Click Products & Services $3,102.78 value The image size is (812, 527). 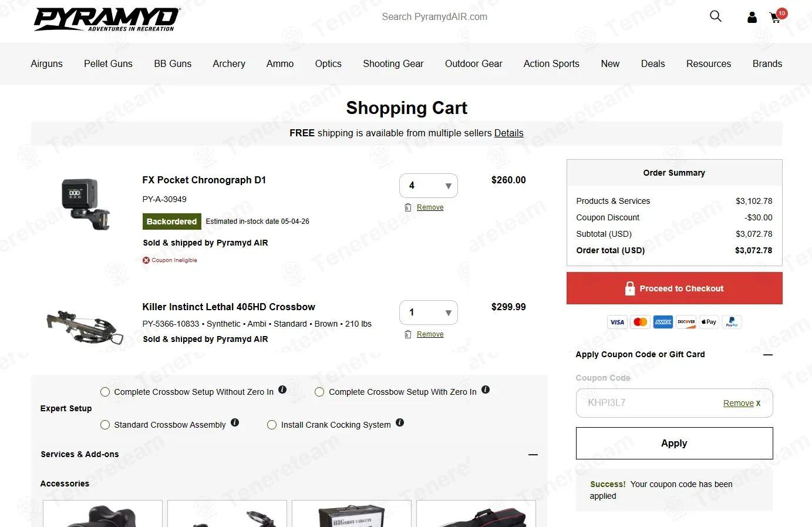point(754,201)
